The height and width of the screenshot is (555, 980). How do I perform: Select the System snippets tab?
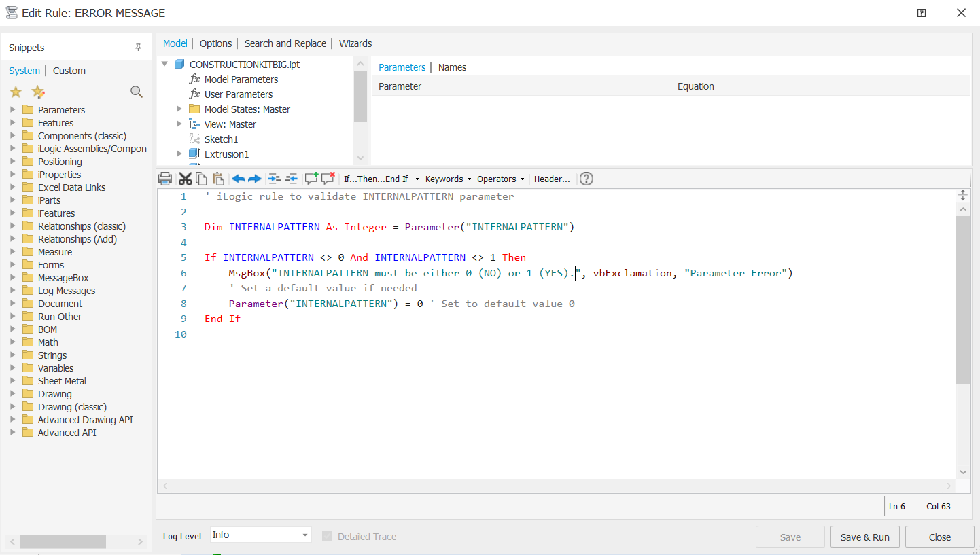[24, 71]
